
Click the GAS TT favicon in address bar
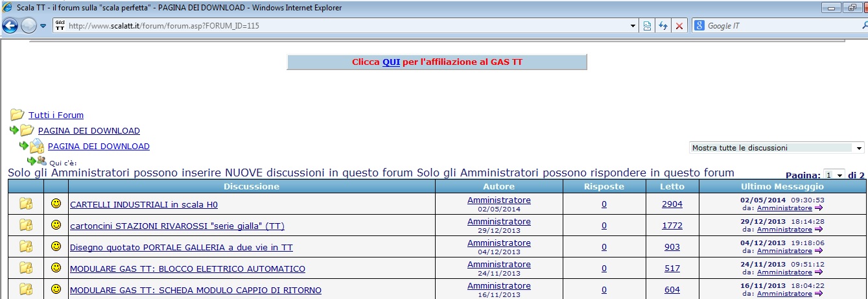pos(60,25)
